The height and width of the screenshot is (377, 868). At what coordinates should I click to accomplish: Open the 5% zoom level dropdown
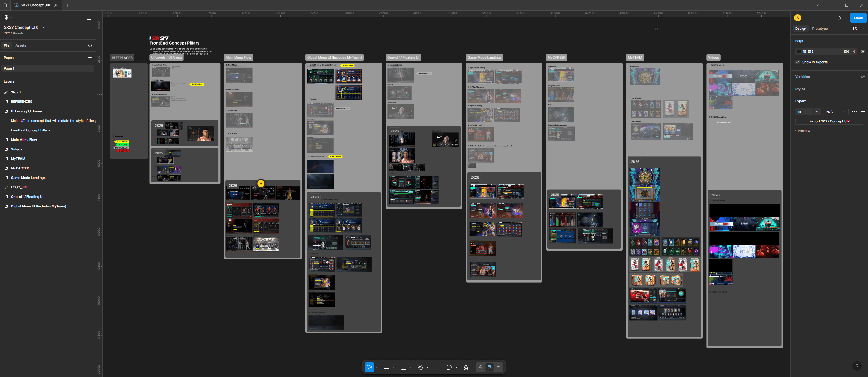pyautogui.click(x=858, y=29)
